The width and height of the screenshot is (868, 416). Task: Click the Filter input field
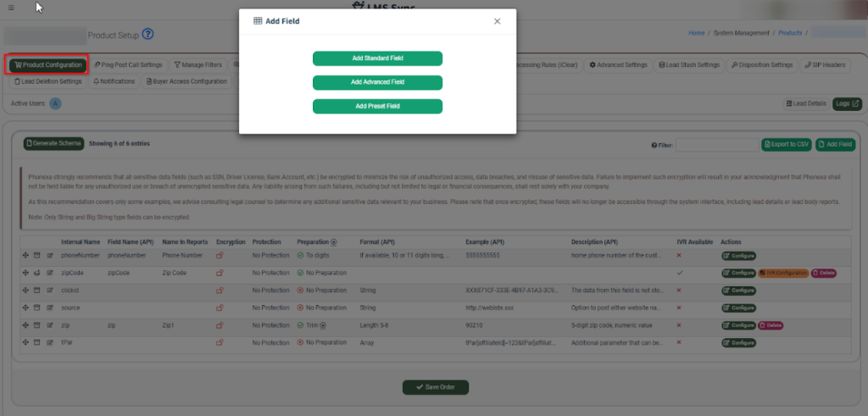click(716, 145)
